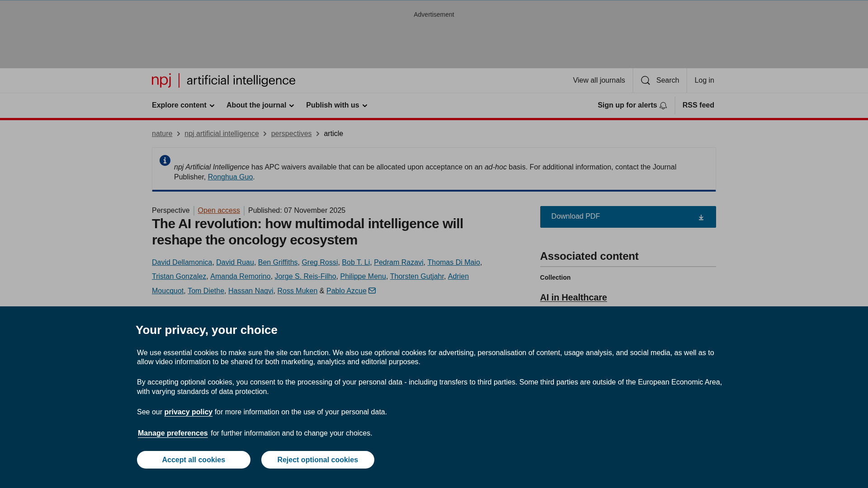
Task: Click author David Dellamonica
Action: tap(182, 262)
